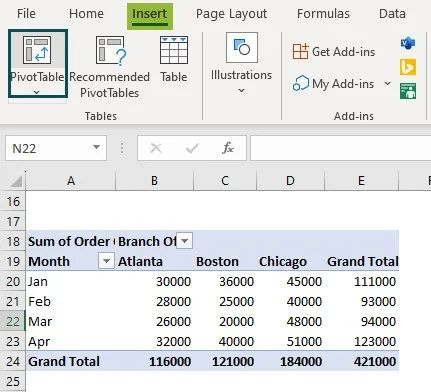Image resolution: width=431 pixels, height=392 pixels.
Task: Select column B header
Action: pyautogui.click(x=154, y=181)
